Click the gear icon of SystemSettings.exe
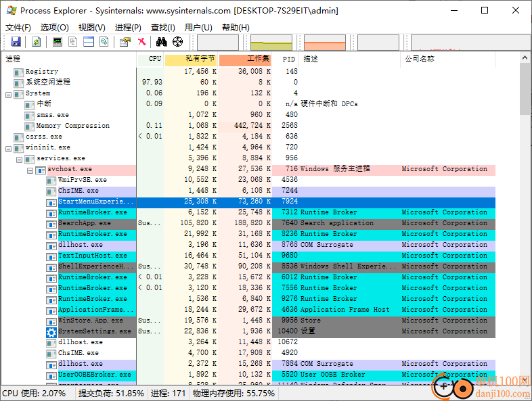The image size is (532, 401). [x=51, y=333]
